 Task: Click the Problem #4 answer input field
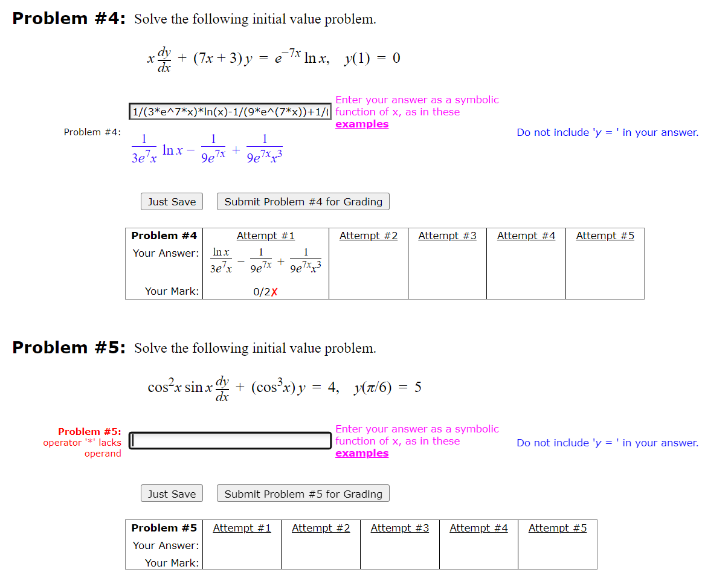click(x=230, y=111)
